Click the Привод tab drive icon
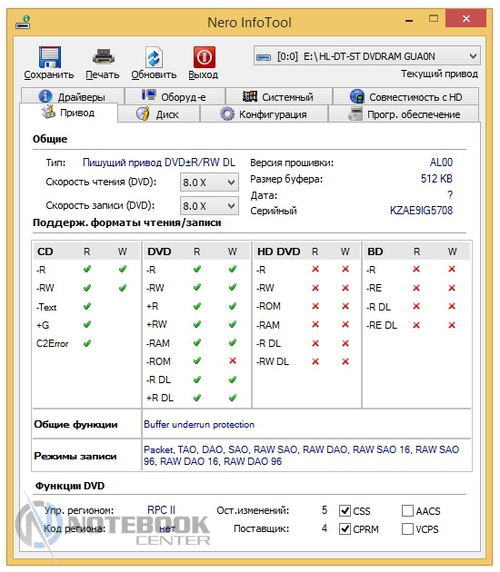This screenshot has width=500, height=572. tap(48, 112)
